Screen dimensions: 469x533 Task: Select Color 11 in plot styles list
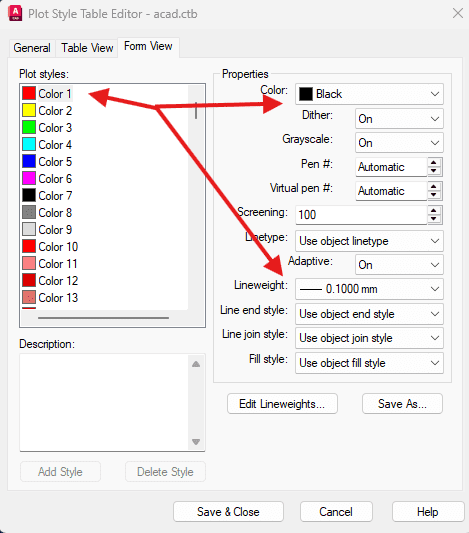50,263
